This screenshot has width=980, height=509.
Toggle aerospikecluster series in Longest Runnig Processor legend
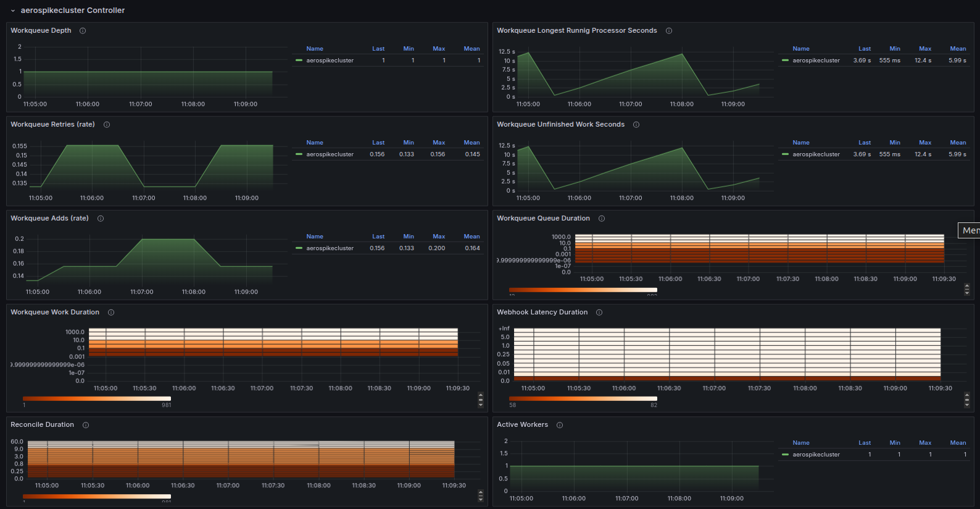[816, 61]
